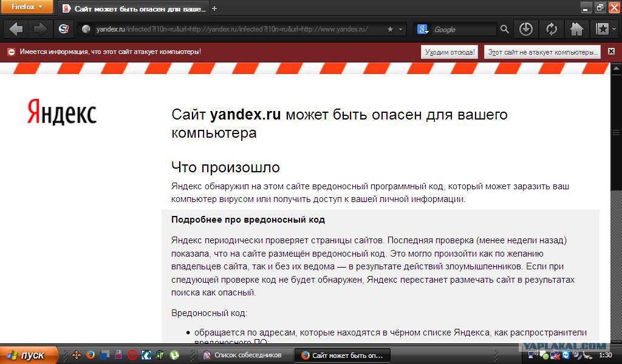This screenshot has height=364, width=622.
Task: Launch the green arrow quick launch icon
Action: coord(160,355)
